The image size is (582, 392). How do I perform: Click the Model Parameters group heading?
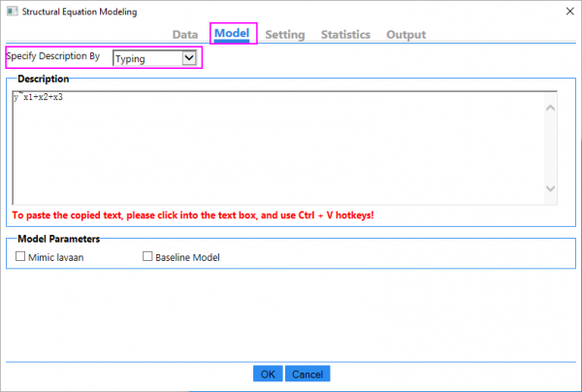tap(58, 239)
